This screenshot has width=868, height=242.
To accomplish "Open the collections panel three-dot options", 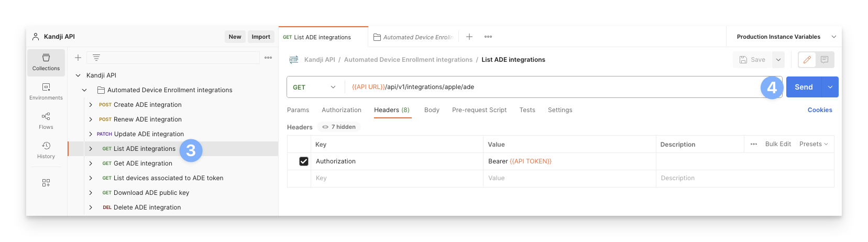I will [x=268, y=58].
